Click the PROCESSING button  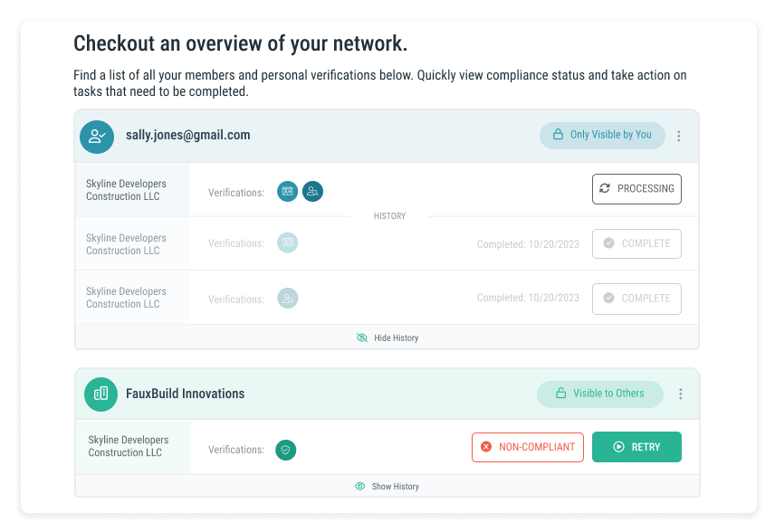pos(636,188)
